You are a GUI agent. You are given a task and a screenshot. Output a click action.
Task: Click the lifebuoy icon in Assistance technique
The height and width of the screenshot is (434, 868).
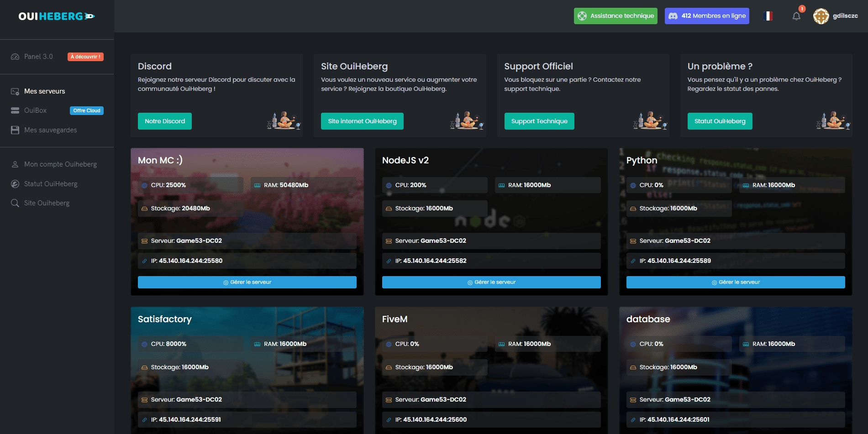[x=582, y=16]
